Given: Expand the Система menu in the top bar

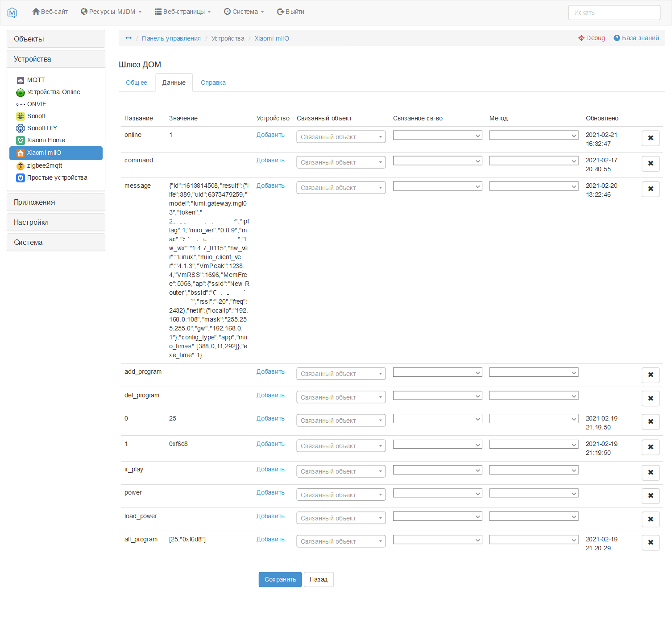Looking at the screenshot, I should 244,12.
